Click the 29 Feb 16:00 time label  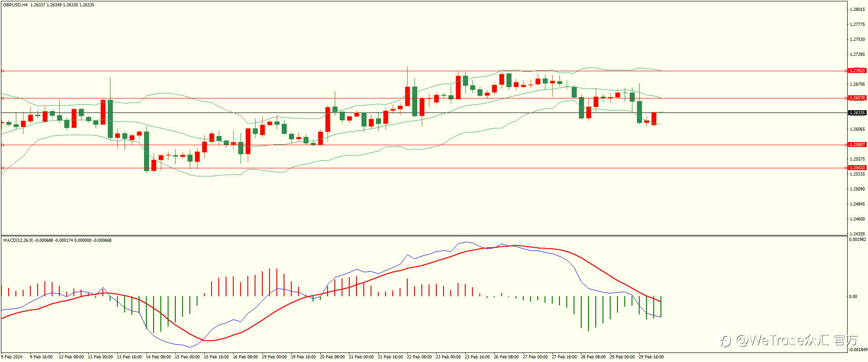pyautogui.click(x=651, y=357)
